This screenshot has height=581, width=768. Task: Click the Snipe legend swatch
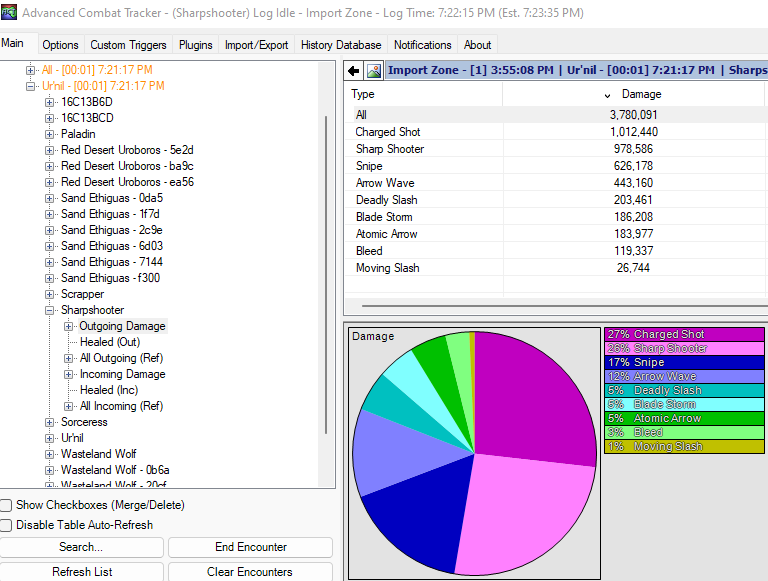(684, 363)
